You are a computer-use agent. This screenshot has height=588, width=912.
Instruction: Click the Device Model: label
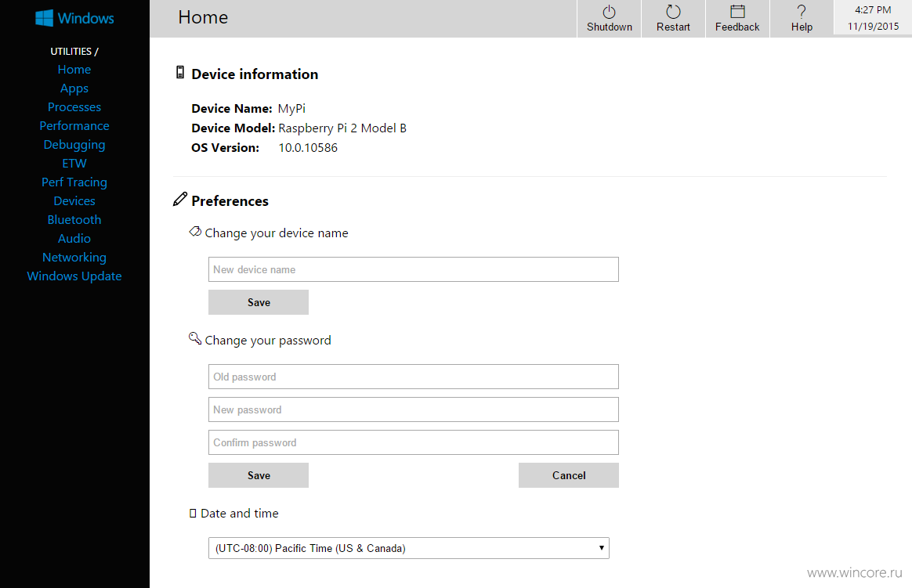tap(233, 128)
